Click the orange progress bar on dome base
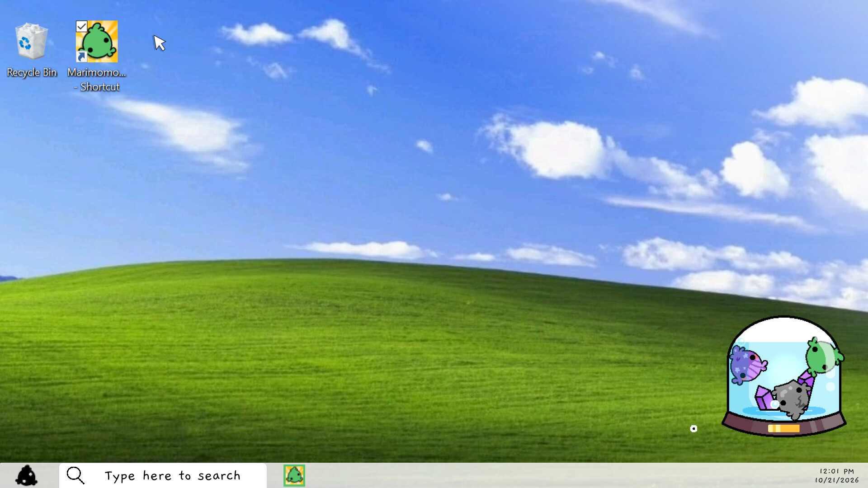The height and width of the screenshot is (488, 868). (x=783, y=428)
